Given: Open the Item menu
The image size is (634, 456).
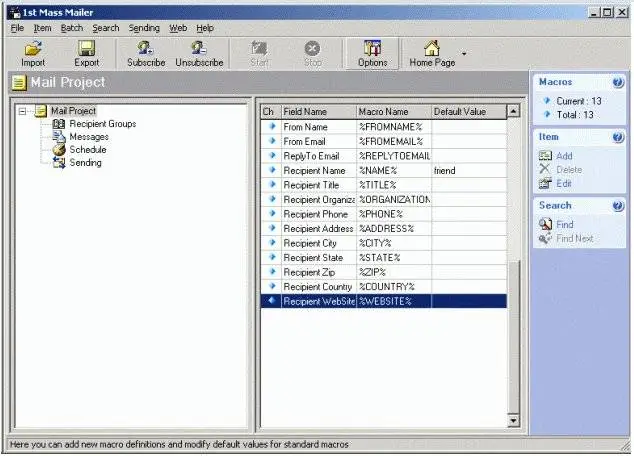Looking at the screenshot, I should coord(42,28).
